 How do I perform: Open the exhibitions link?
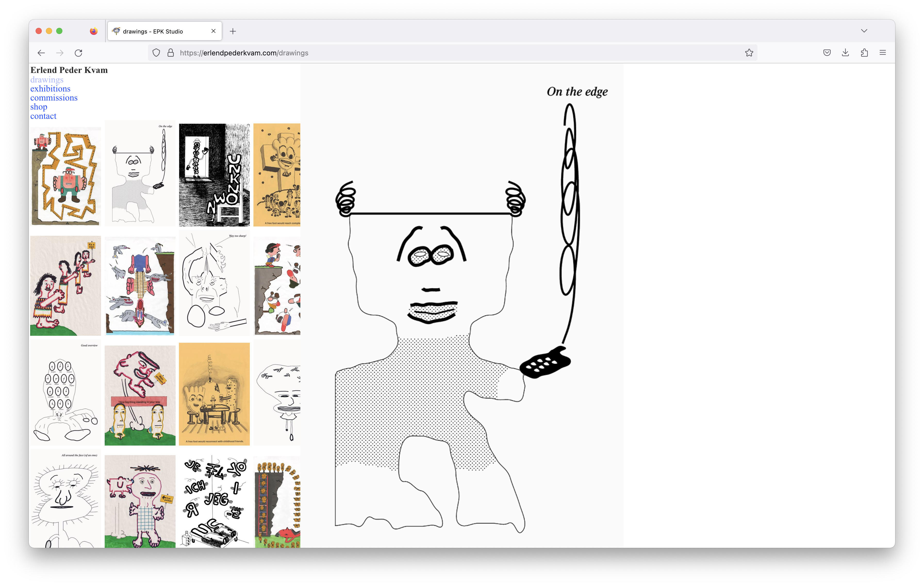[x=50, y=89]
